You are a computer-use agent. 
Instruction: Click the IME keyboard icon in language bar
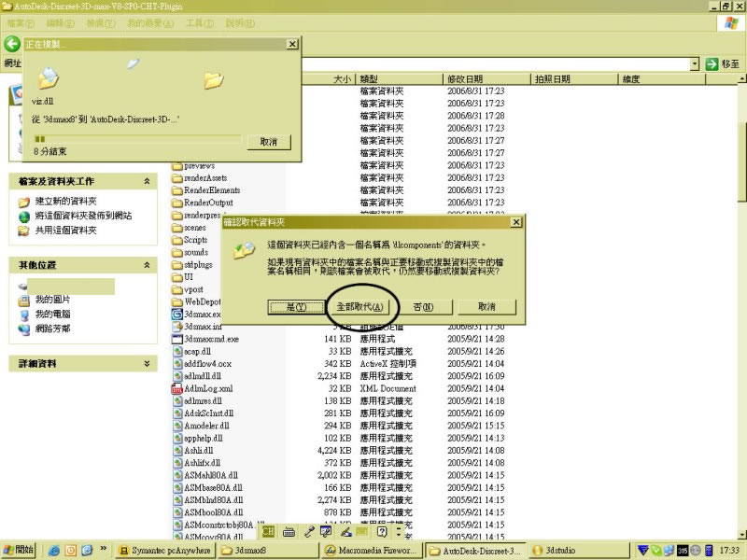289,532
